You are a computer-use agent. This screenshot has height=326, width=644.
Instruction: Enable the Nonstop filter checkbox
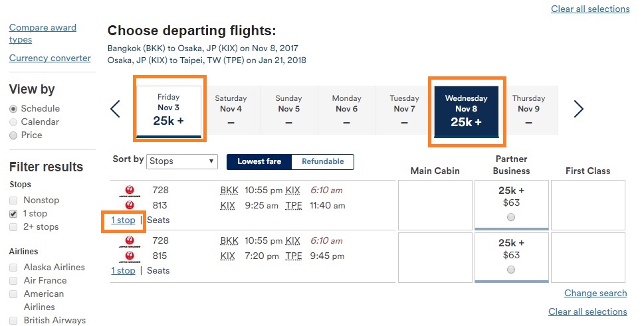(x=13, y=201)
